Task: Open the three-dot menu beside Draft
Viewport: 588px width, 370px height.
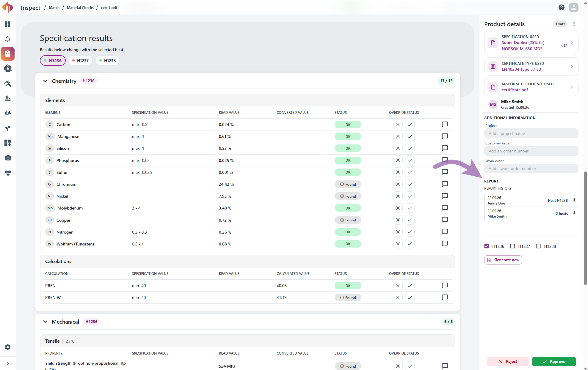Action: (574, 24)
